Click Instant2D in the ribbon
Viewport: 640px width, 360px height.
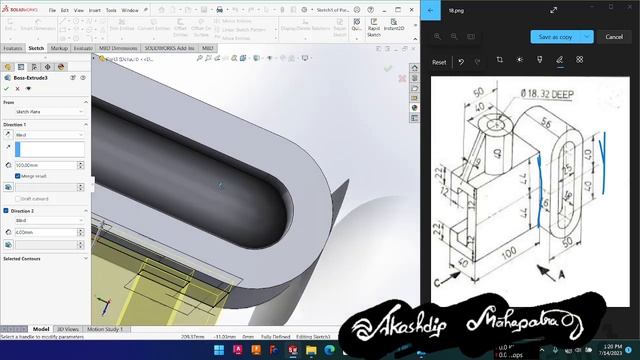pyautogui.click(x=394, y=25)
